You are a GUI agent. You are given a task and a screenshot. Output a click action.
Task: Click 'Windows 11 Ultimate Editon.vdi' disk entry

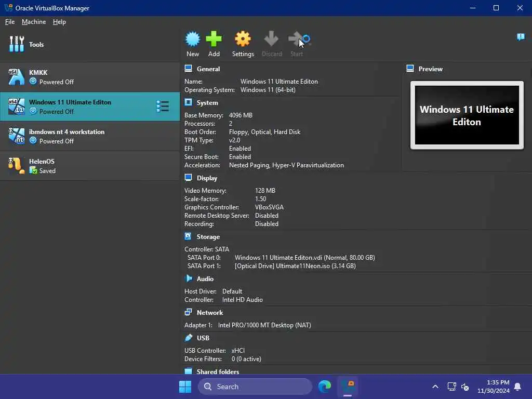304,258
